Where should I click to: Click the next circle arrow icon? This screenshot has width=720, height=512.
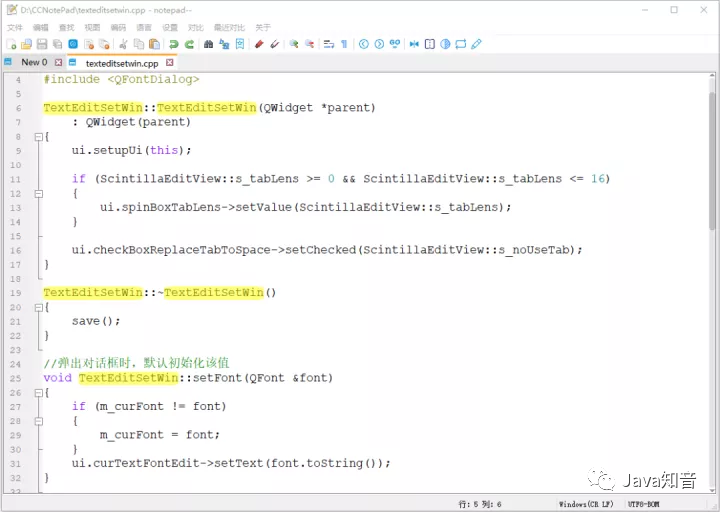click(379, 44)
